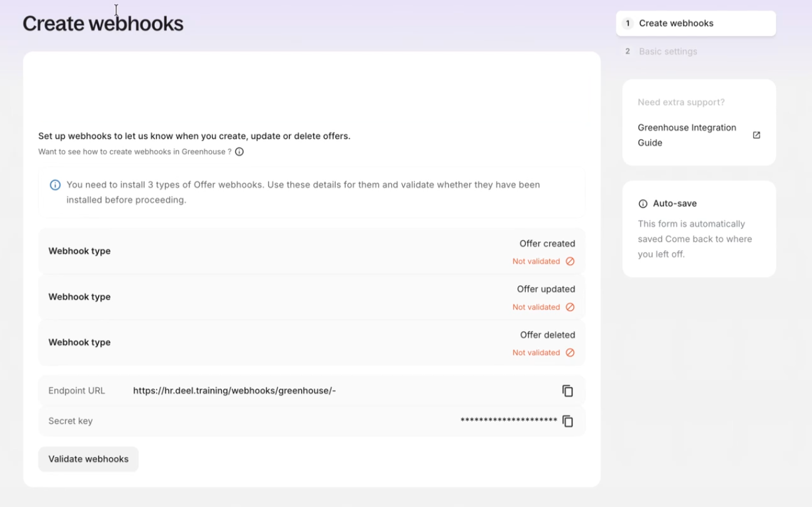Select the Offer deleted webhook row

coord(311,343)
